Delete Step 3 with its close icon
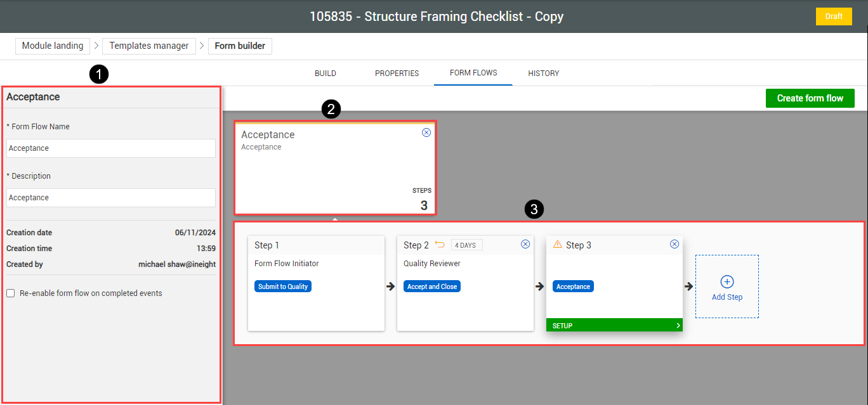868x405 pixels. [674, 244]
